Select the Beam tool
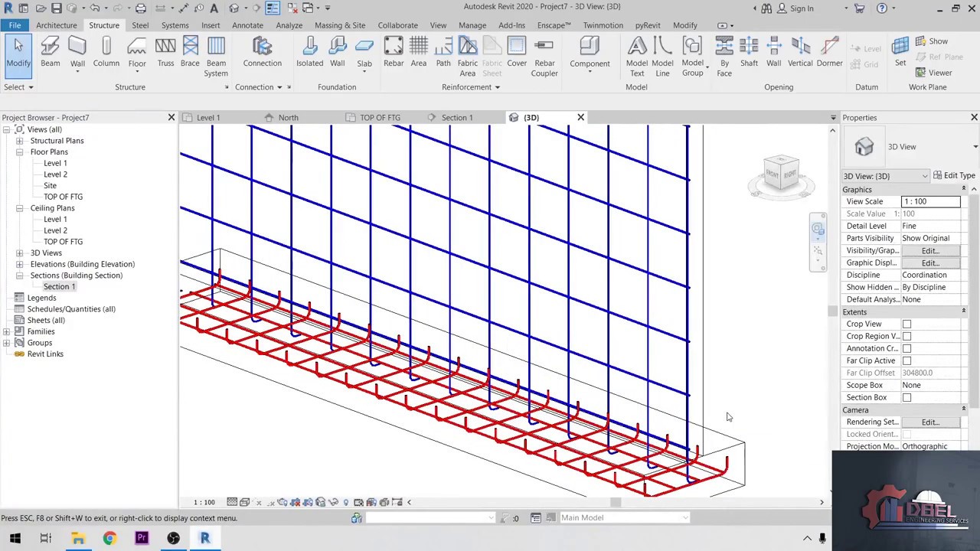Image resolution: width=980 pixels, height=551 pixels. click(x=50, y=54)
